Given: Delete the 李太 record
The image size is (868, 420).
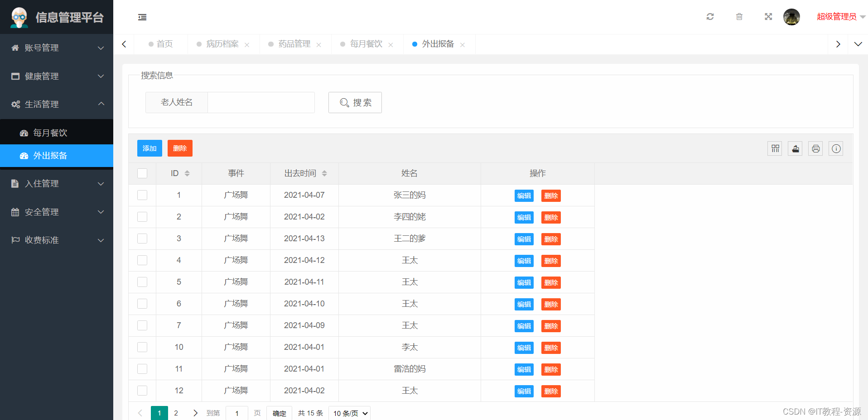Looking at the screenshot, I should [551, 348].
